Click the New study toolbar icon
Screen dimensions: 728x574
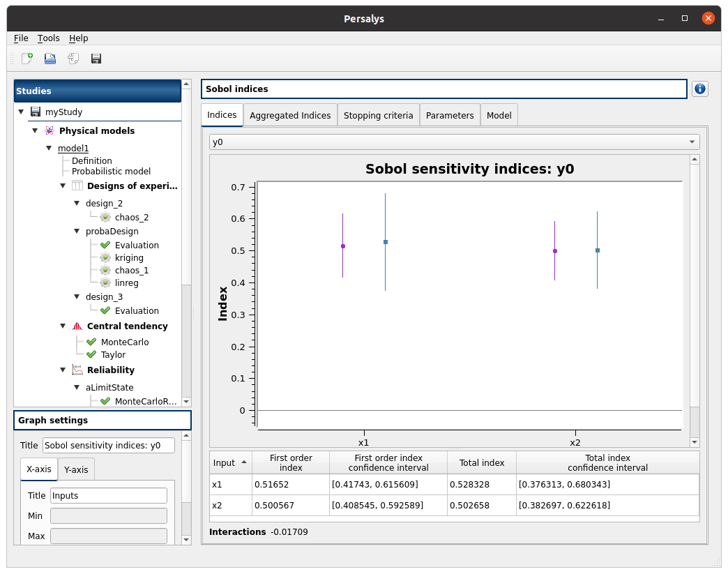(x=27, y=59)
